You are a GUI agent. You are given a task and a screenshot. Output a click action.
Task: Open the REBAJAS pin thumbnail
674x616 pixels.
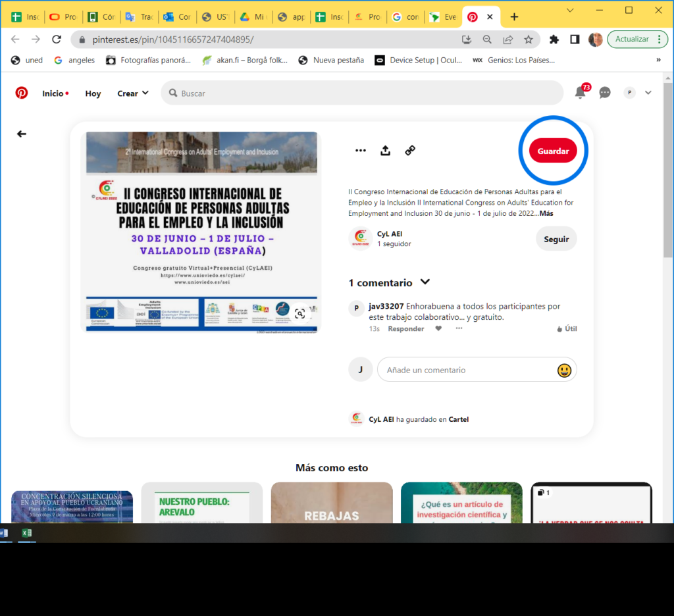(332, 503)
